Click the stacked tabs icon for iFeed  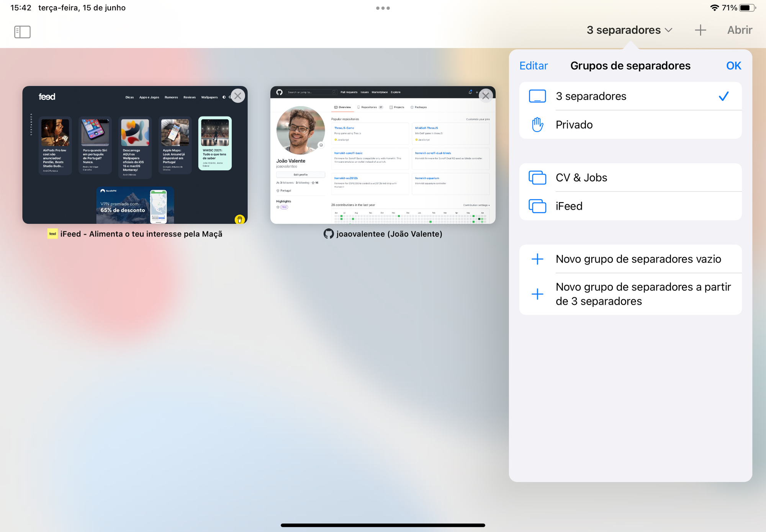(x=537, y=206)
